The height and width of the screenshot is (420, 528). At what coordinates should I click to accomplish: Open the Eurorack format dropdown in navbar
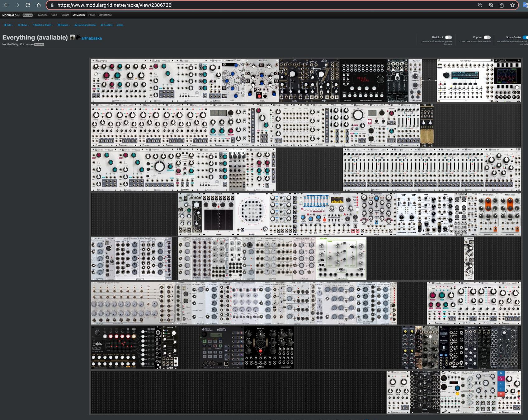29,15
